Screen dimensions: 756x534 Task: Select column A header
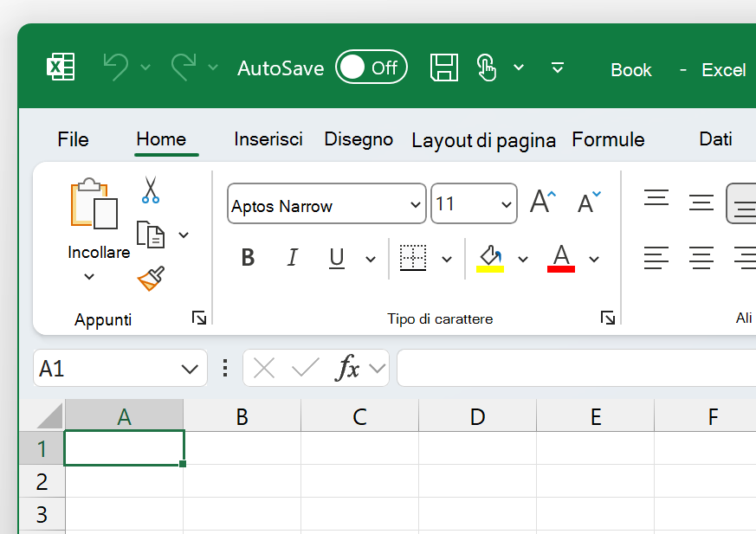[124, 416]
